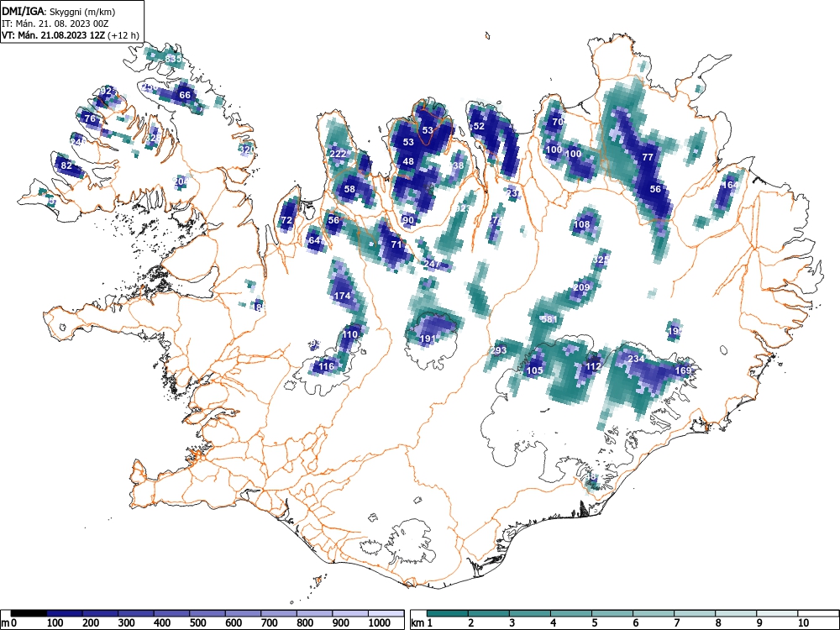840x630 pixels.
Task: Click the visibility value '108' on the map
Action: click(582, 224)
